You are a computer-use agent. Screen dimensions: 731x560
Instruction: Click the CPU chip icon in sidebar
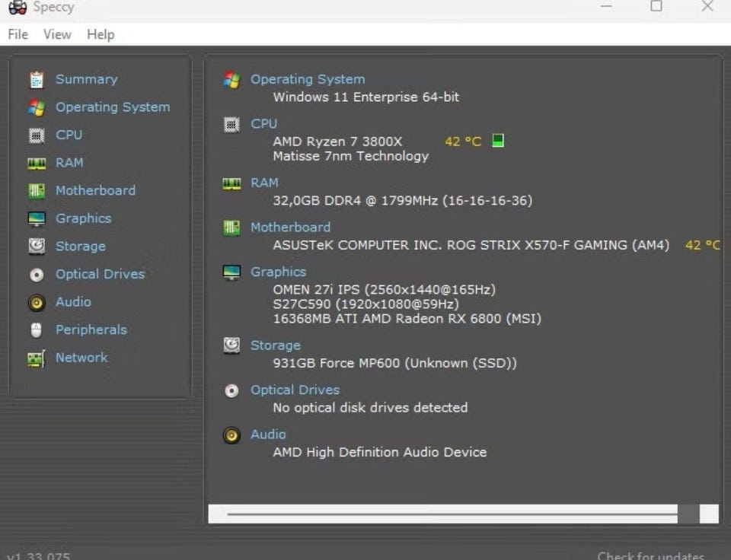coord(37,135)
